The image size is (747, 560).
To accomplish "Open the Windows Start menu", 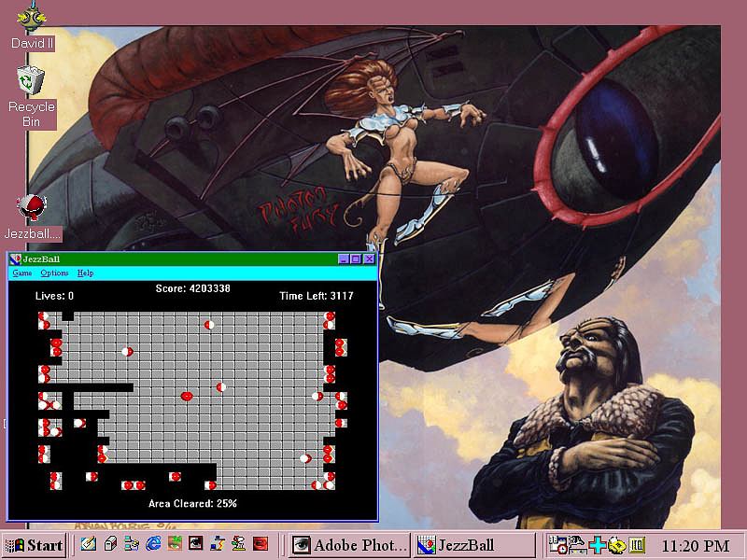I will pos(34,545).
